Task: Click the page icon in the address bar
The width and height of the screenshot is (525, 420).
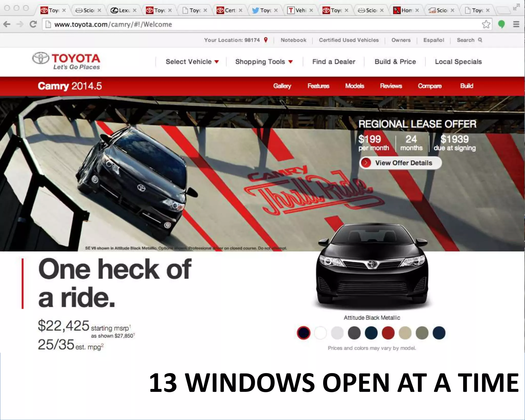Action: point(48,24)
